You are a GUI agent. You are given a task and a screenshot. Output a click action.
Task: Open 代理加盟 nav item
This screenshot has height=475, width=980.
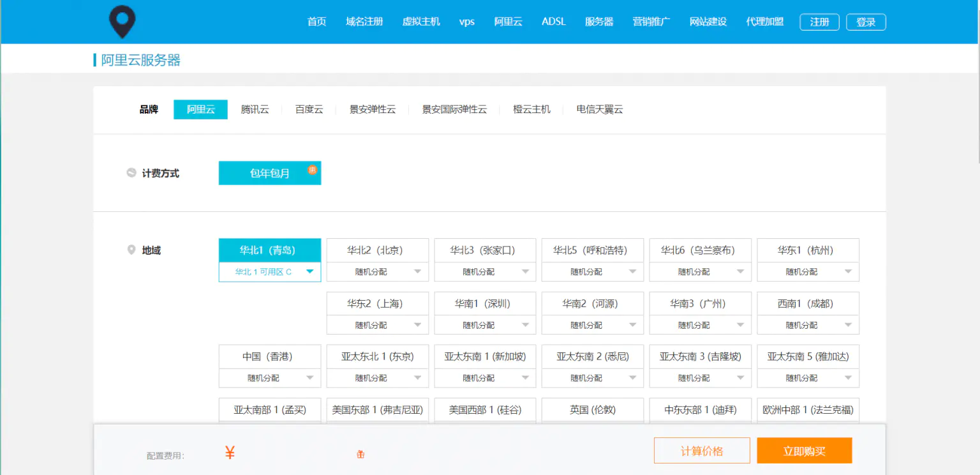coord(765,22)
